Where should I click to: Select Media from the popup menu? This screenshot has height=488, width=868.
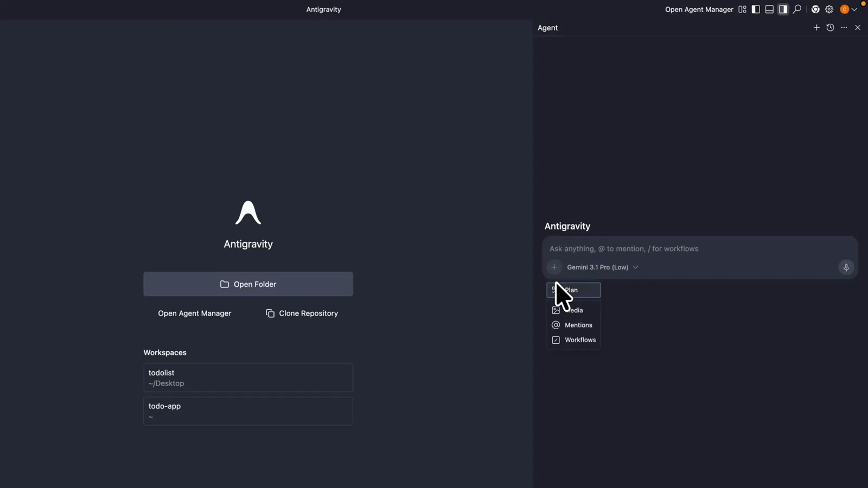(x=573, y=310)
